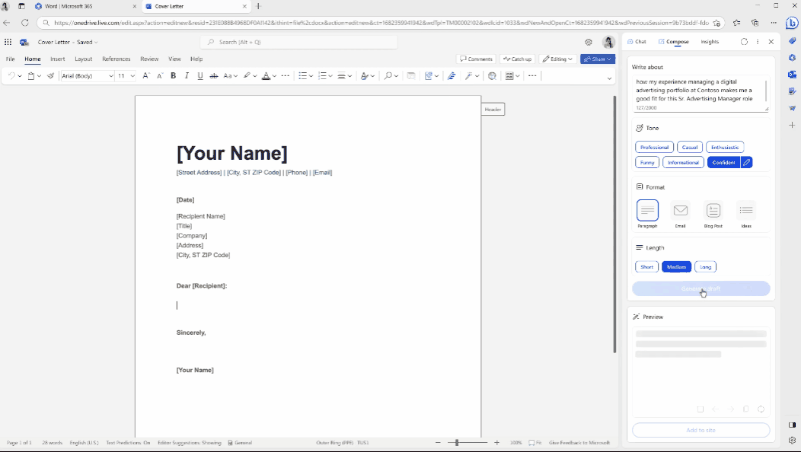Refresh the Bing sidebar panel
Screen dimensions: 801x452
tap(744, 42)
